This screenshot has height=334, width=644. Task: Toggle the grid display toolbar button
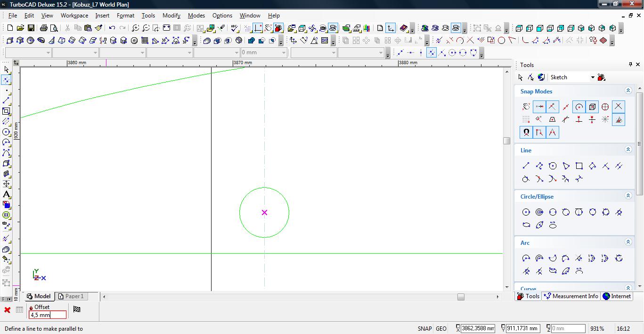click(248, 28)
